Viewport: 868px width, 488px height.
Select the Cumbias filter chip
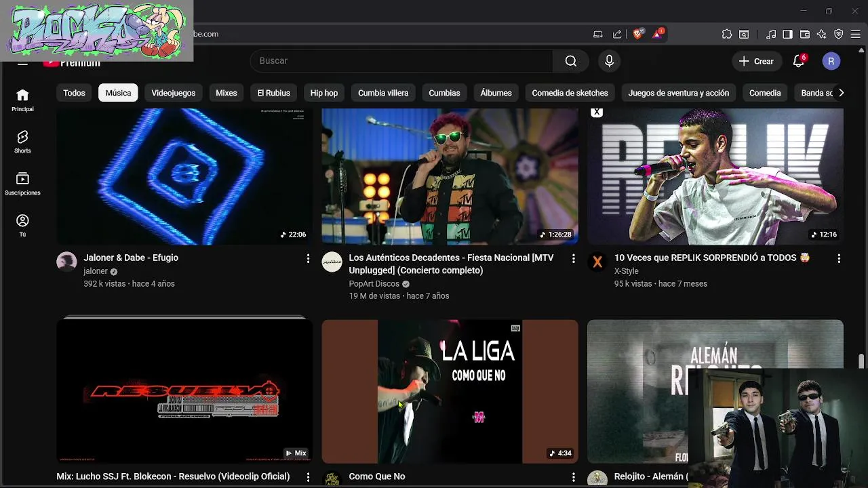(x=444, y=93)
